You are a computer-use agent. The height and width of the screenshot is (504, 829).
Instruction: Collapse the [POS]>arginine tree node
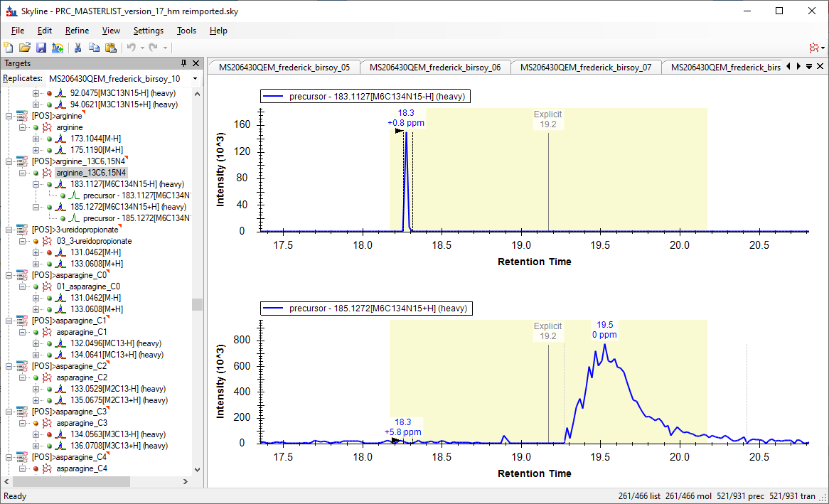(9, 116)
